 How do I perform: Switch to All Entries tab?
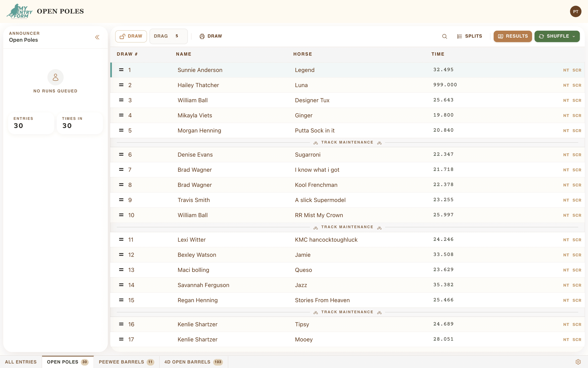click(x=21, y=362)
